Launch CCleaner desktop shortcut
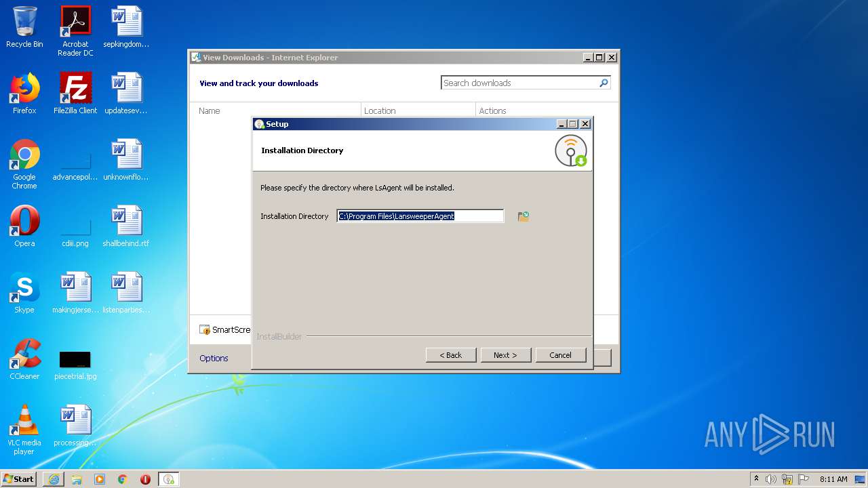This screenshot has width=868, height=488. point(24,359)
